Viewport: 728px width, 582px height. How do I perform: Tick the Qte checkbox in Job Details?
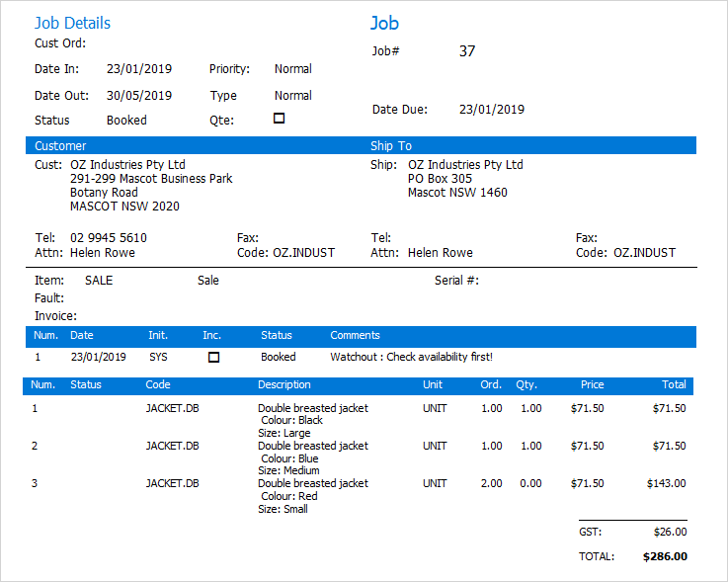coord(279,119)
